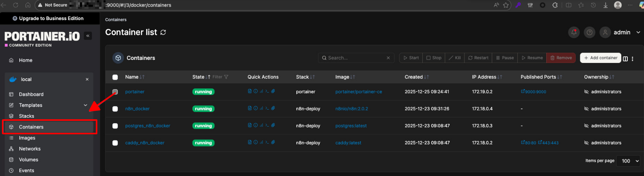Click the Remove button

point(561,58)
